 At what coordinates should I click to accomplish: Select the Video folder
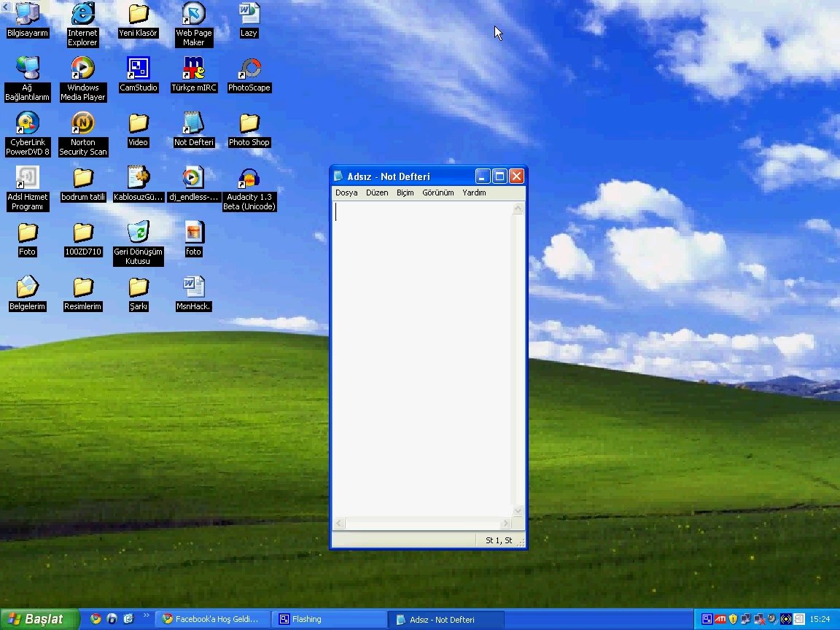tap(139, 130)
